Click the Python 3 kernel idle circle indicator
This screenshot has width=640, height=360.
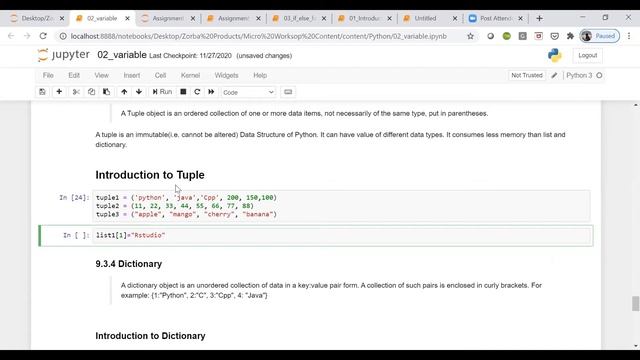click(x=599, y=75)
